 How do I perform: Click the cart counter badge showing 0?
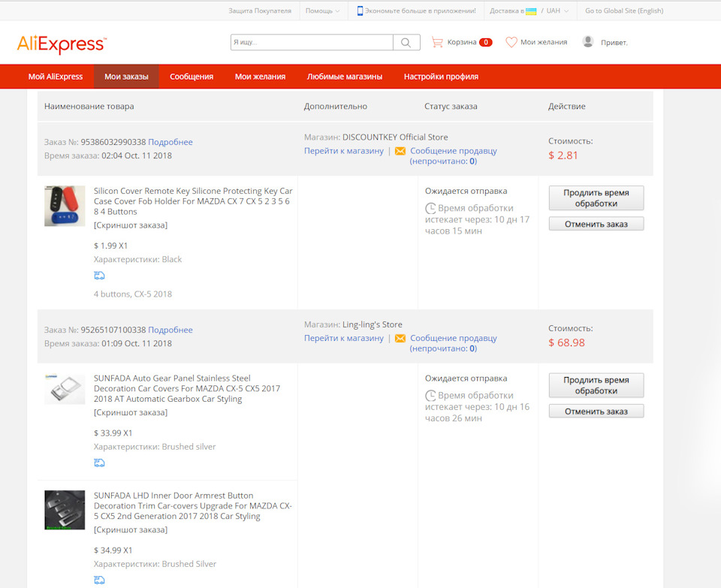[x=486, y=42]
